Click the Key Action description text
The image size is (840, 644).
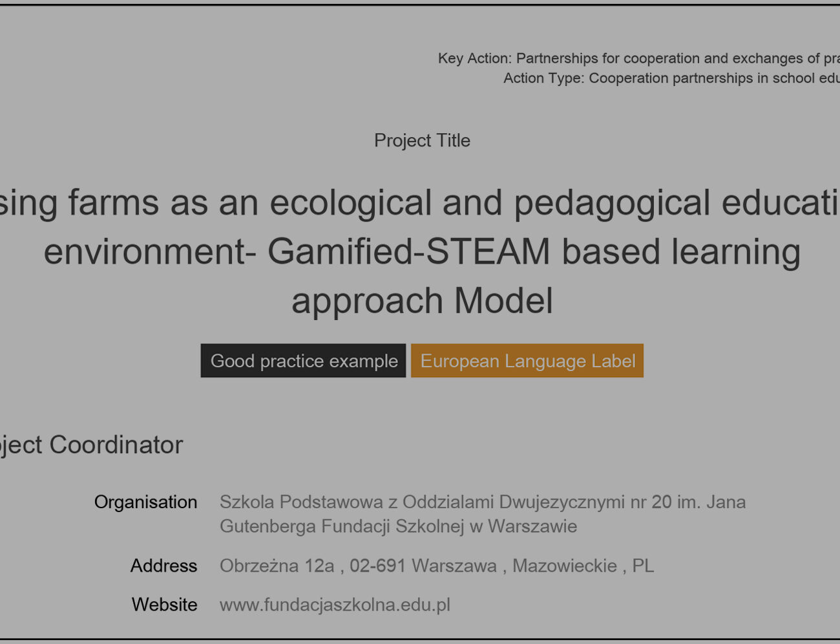(x=638, y=58)
